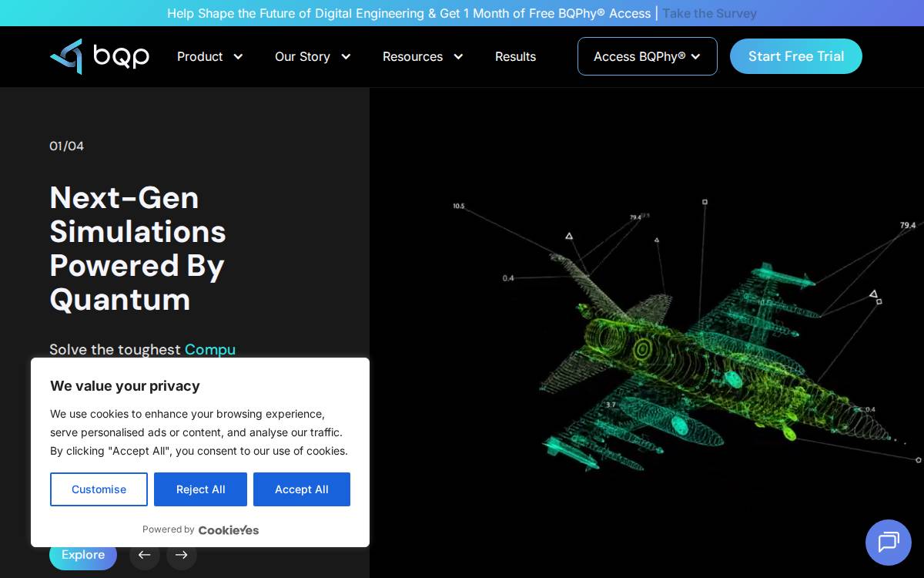Expand the Resources chevron
924x578 pixels.
(458, 56)
